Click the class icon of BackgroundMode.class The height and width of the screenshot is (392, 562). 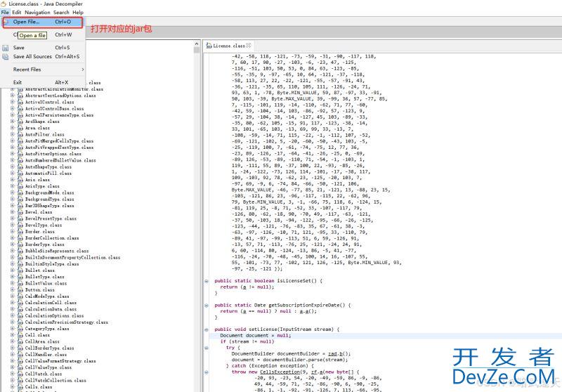click(x=20, y=192)
